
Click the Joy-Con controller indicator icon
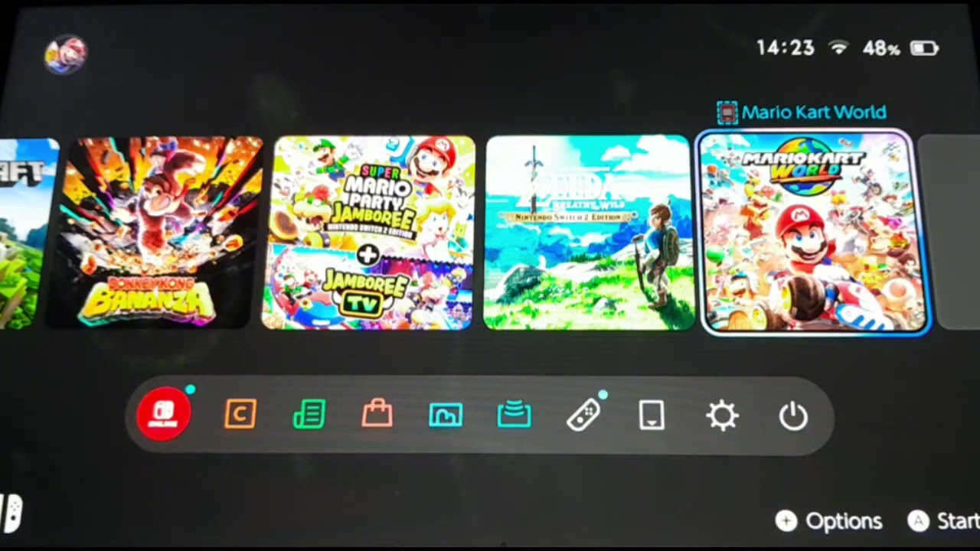tap(11, 514)
